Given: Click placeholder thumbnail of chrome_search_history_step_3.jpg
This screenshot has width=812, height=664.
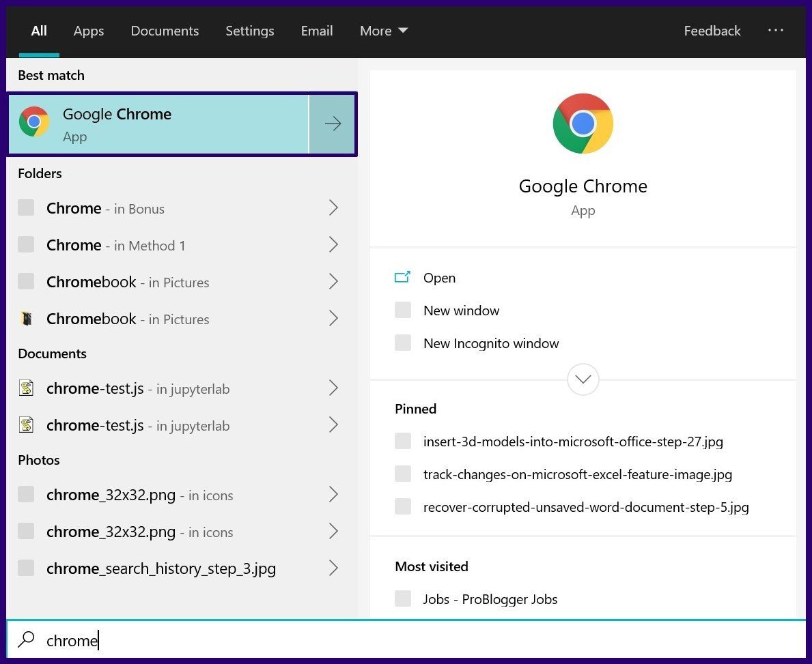Looking at the screenshot, I should 26,567.
